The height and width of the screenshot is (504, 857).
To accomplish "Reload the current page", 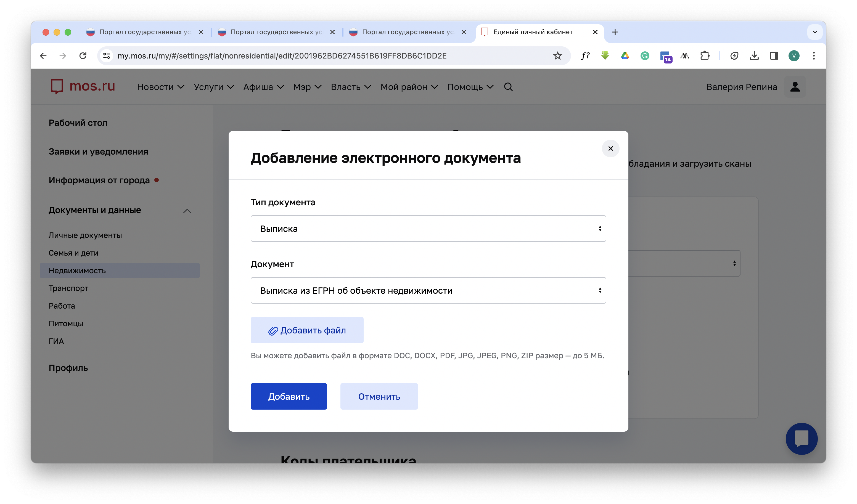I will click(x=83, y=56).
